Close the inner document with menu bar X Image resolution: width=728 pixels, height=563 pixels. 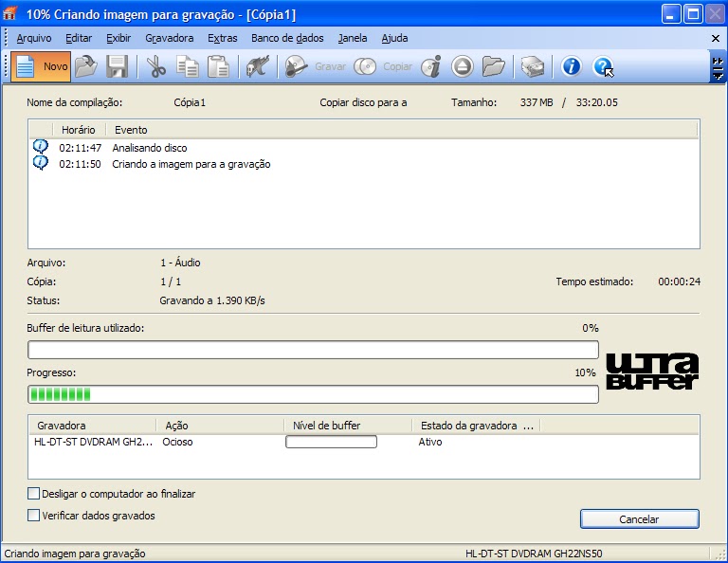716,39
